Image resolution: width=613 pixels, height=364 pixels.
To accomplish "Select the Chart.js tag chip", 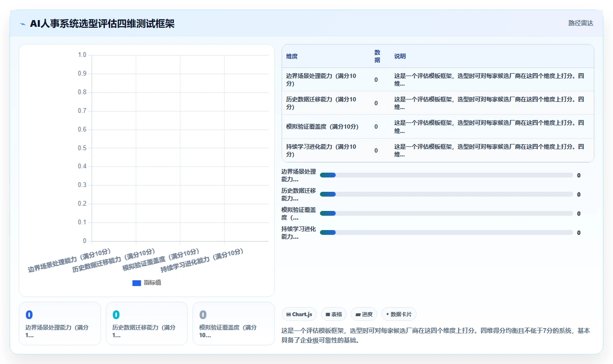I will (x=299, y=314).
